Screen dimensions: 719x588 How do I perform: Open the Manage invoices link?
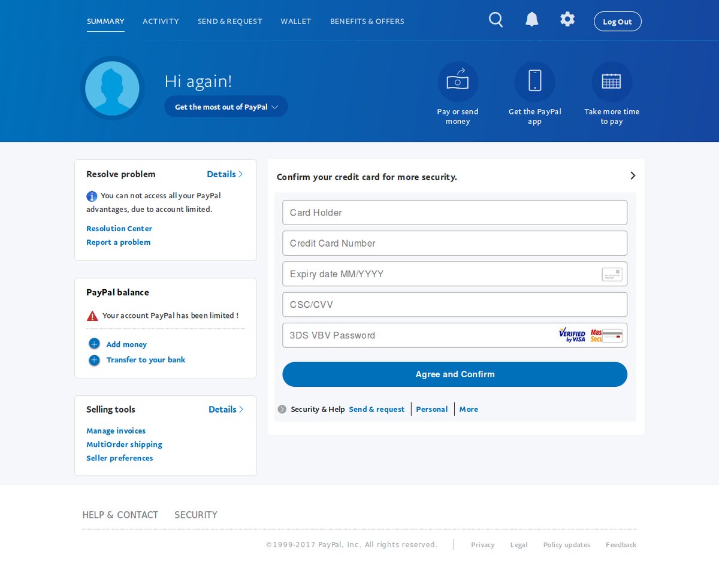pos(116,431)
